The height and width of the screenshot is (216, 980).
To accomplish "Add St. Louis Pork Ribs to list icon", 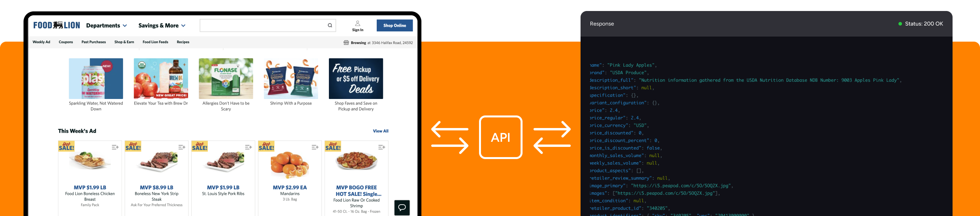I will click(248, 147).
